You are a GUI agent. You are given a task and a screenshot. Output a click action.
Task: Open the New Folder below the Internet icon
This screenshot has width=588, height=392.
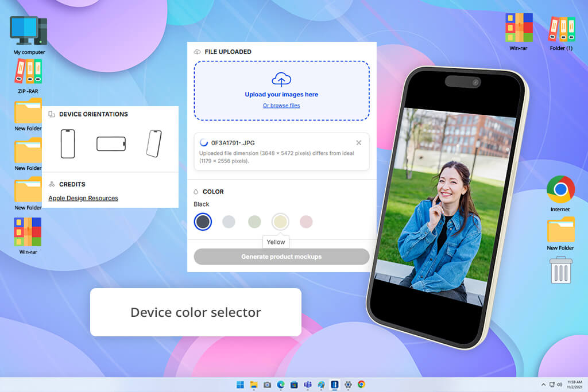coord(560,234)
